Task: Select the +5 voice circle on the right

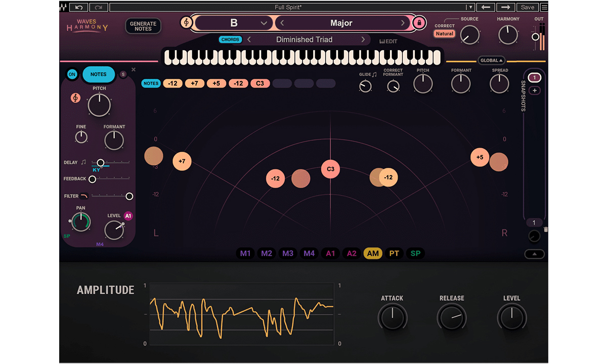Action: tap(480, 157)
